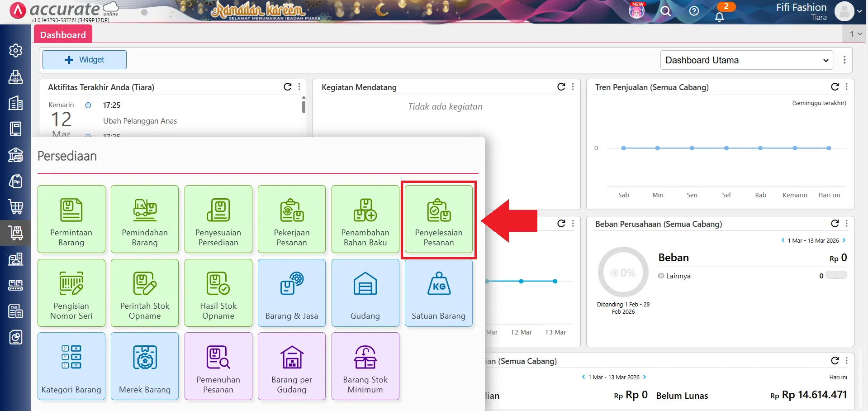Go to next Beban date period

[844, 240]
